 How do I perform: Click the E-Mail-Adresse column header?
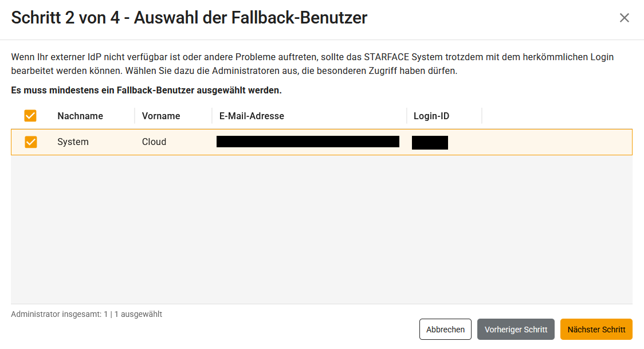(252, 116)
